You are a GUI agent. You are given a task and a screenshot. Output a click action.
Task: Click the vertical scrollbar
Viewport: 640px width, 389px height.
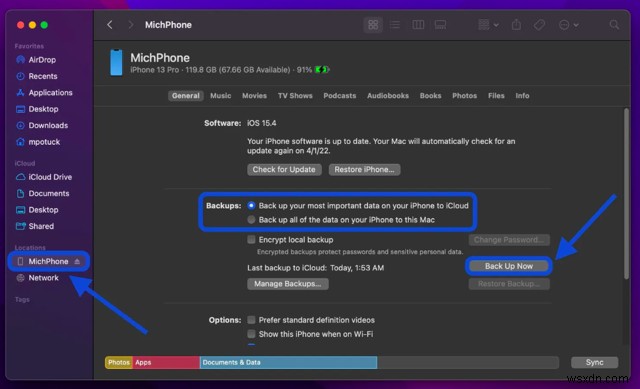pos(627,193)
